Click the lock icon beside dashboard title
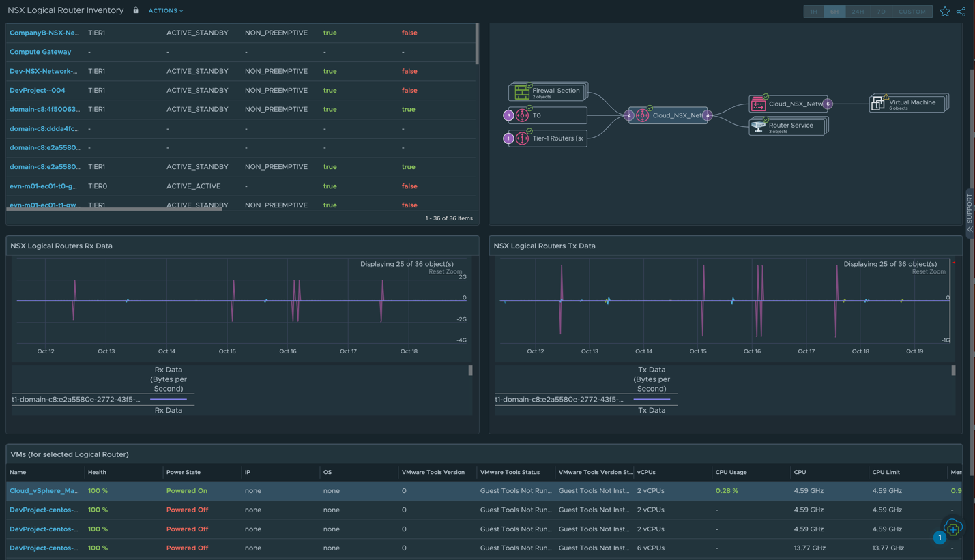The height and width of the screenshot is (560, 975). [x=136, y=11]
